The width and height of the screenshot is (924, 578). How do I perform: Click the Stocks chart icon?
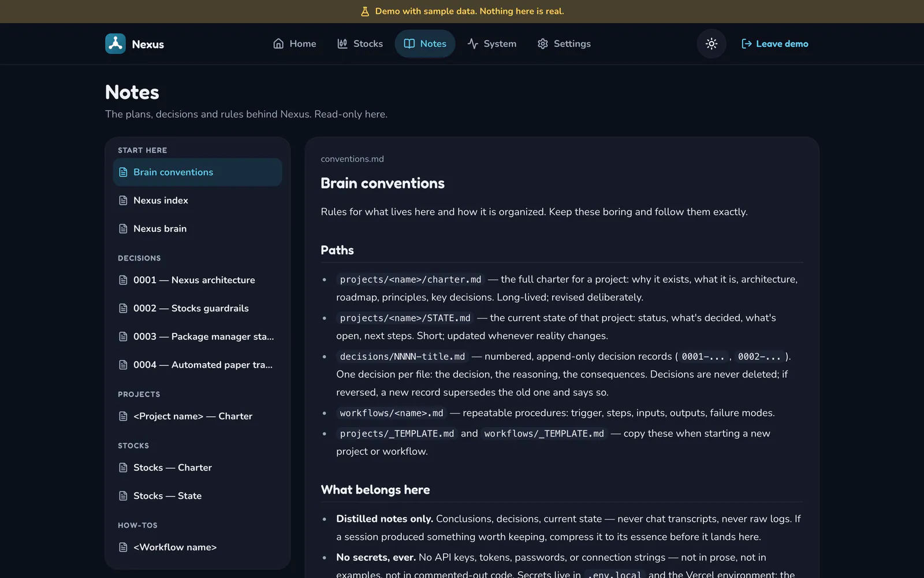point(342,44)
